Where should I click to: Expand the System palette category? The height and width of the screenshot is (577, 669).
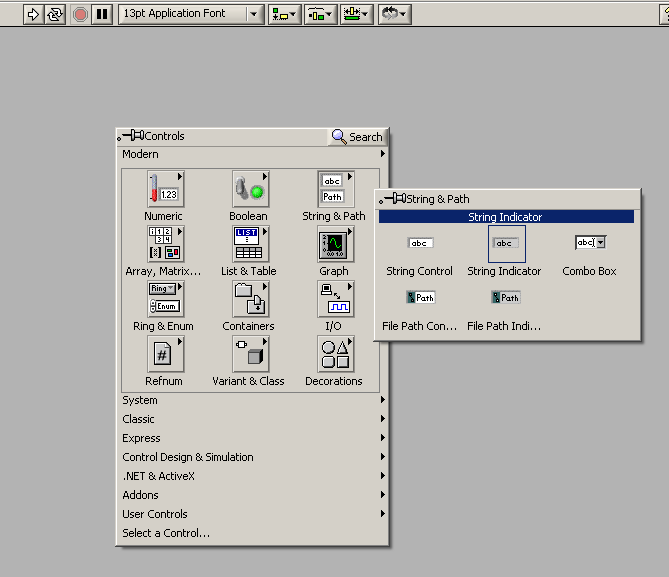point(253,400)
